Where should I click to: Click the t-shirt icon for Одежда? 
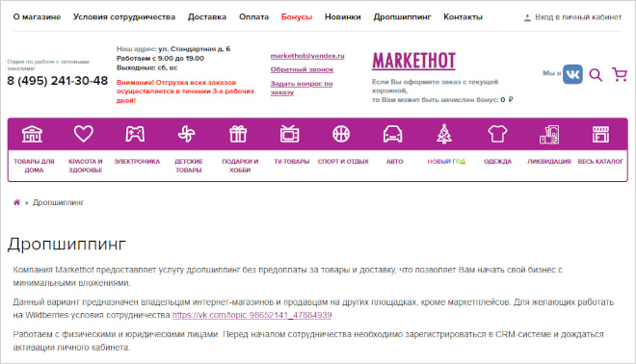[x=497, y=134]
